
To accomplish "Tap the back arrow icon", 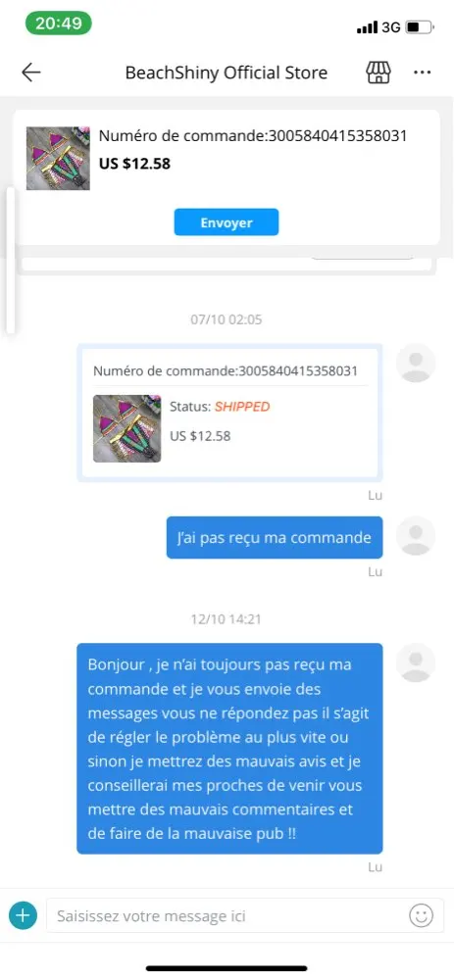I will 30,73.
